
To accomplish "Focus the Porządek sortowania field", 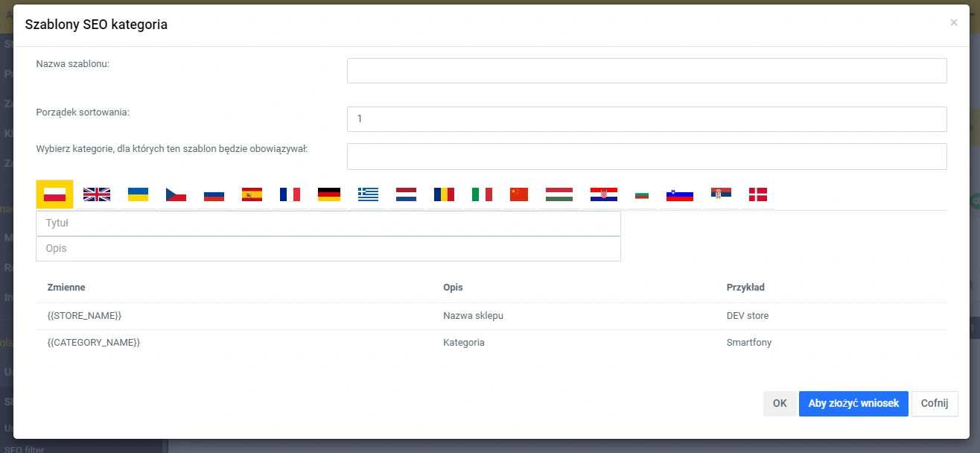I will pos(646,119).
